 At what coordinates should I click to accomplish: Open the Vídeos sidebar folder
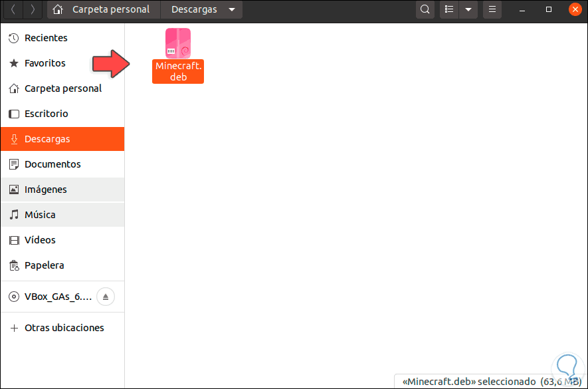40,239
